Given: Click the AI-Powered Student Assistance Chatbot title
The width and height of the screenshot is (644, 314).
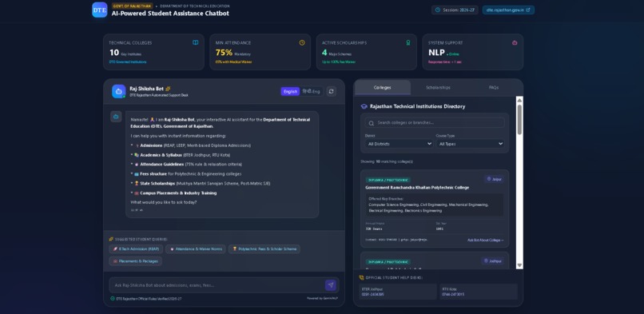Looking at the screenshot, I should coord(170,14).
